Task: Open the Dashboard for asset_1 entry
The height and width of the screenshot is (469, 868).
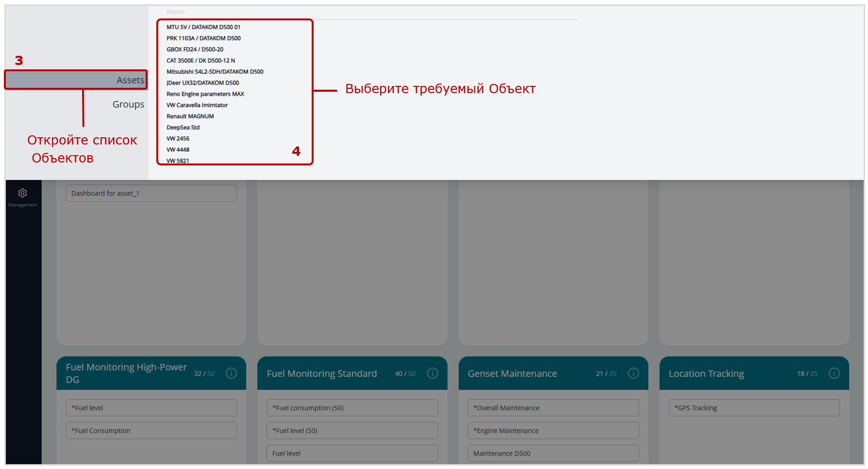Action: coord(151,194)
